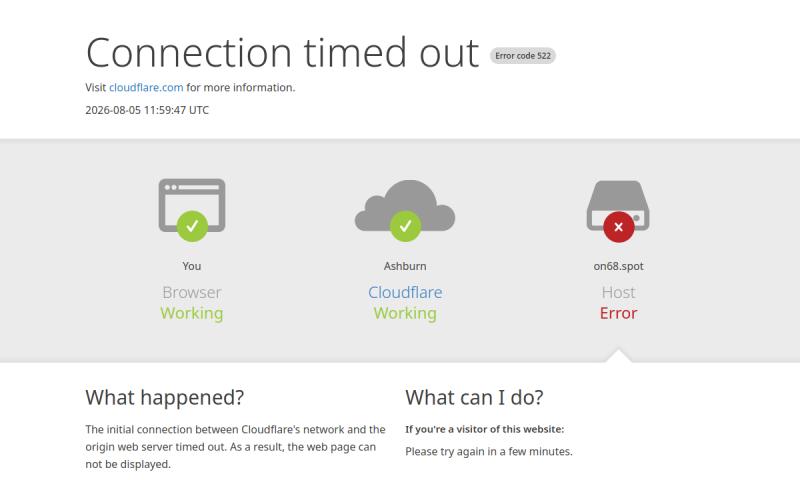Click the Error code 522 badge
The image size is (800, 480).
(x=523, y=56)
